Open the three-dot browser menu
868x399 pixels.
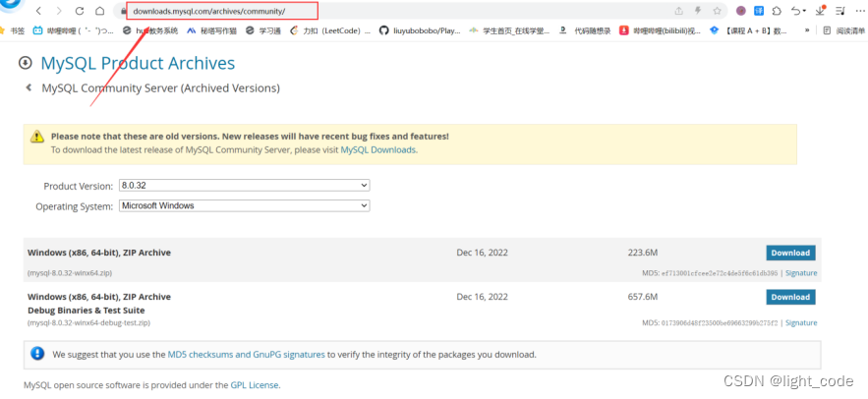(859, 11)
